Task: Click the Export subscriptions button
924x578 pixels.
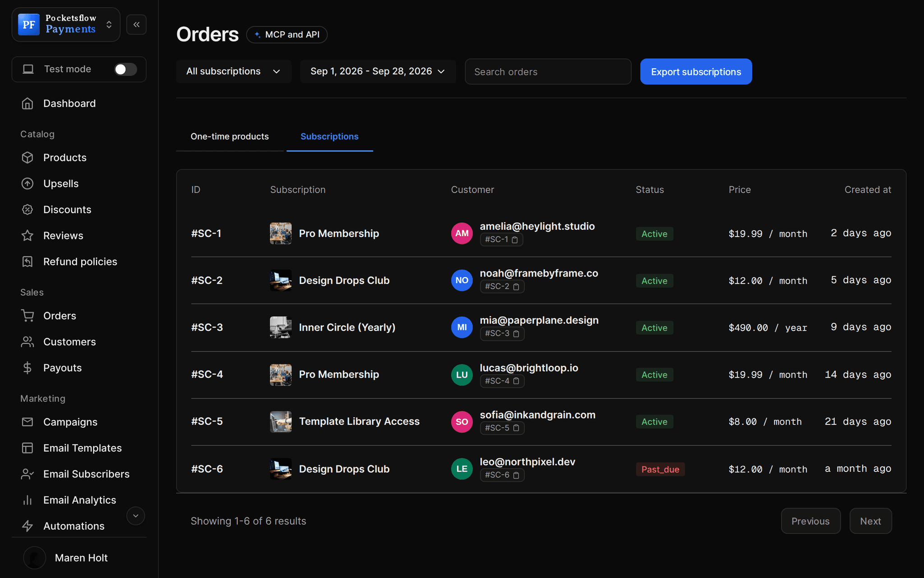Action: pyautogui.click(x=696, y=71)
